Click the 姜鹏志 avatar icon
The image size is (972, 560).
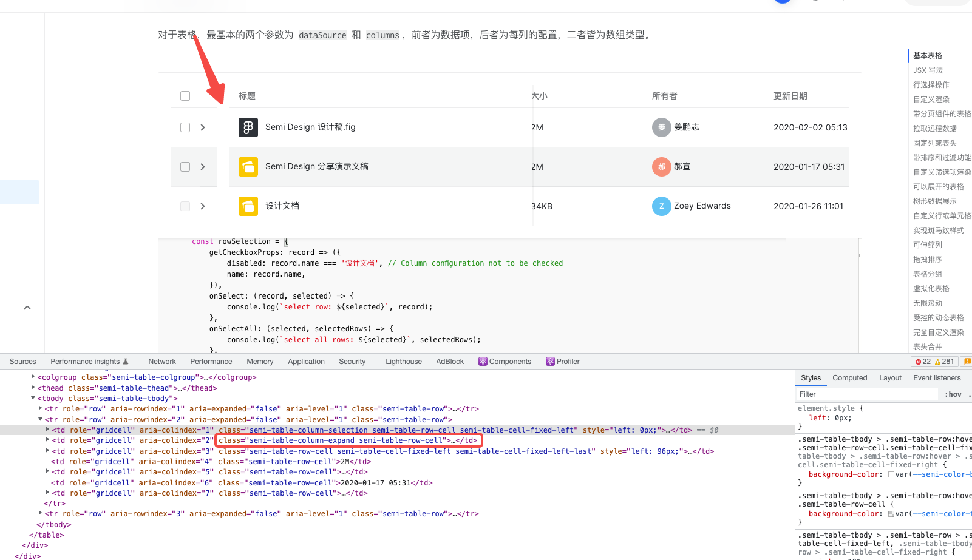pos(661,127)
